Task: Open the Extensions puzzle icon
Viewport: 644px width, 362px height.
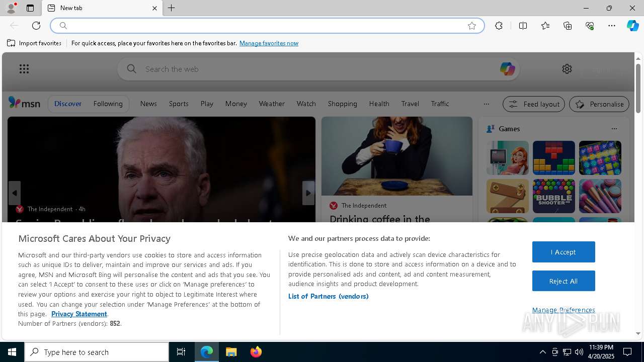Action: tap(499, 26)
